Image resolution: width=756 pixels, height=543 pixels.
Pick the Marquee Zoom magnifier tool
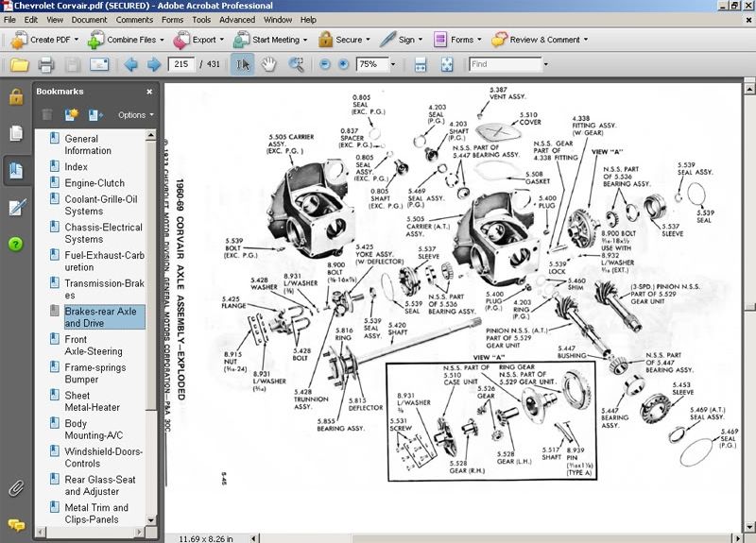click(296, 64)
